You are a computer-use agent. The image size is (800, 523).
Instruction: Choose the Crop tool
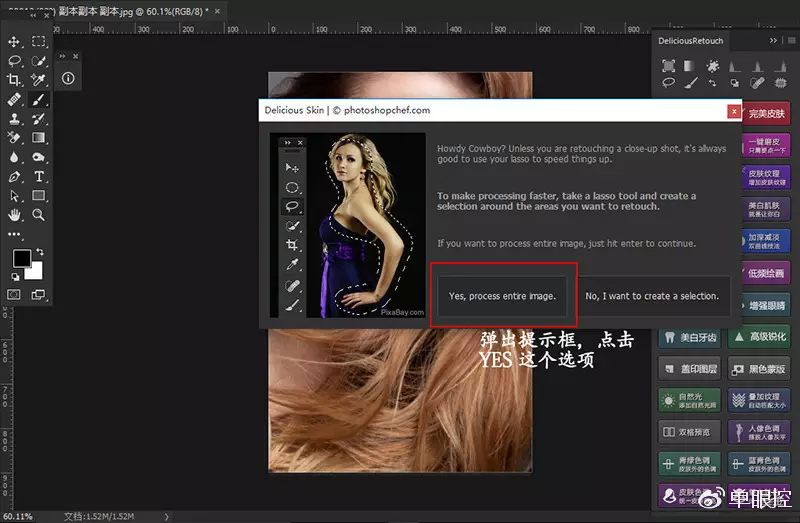[x=14, y=80]
